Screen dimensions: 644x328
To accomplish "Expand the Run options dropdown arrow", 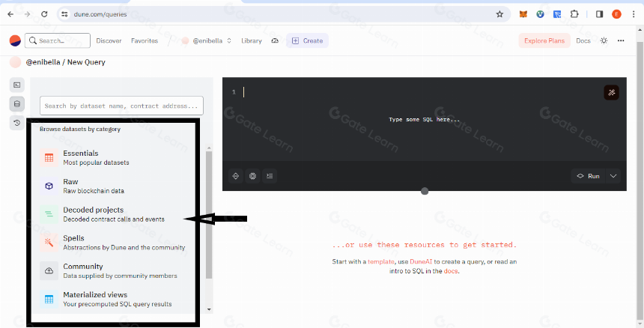I will [613, 176].
